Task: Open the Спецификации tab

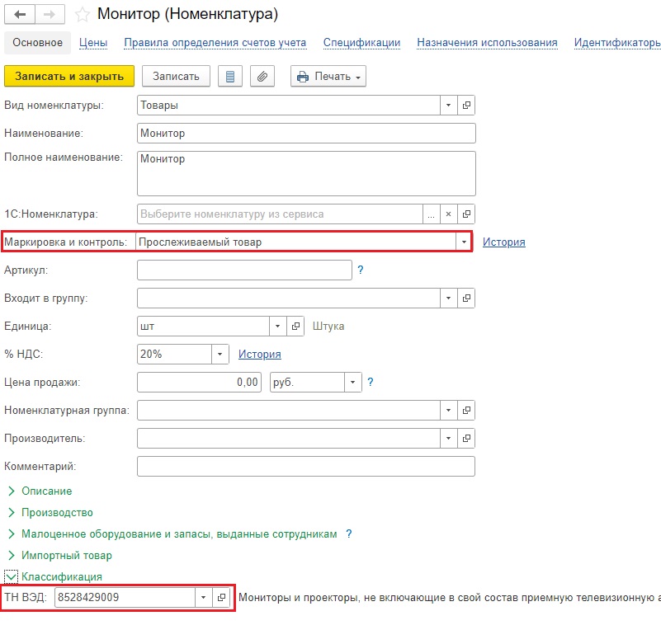Action: 361,43
